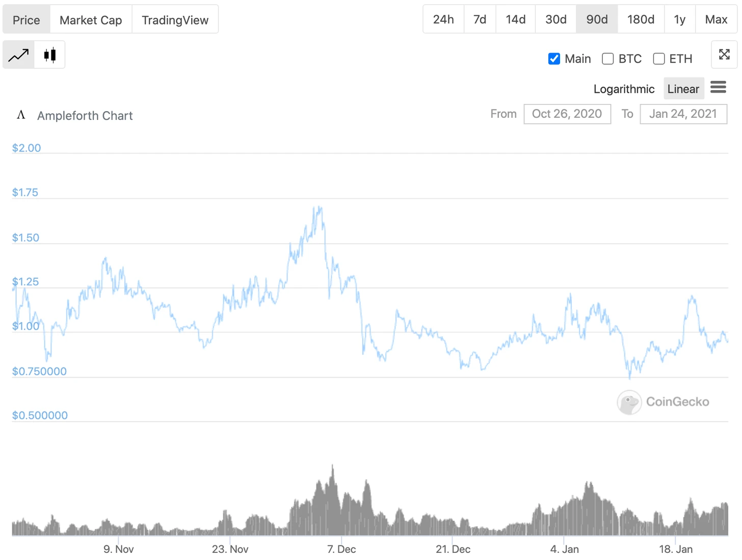Show the Max time range
This screenshot has width=742, height=560.
715,19
